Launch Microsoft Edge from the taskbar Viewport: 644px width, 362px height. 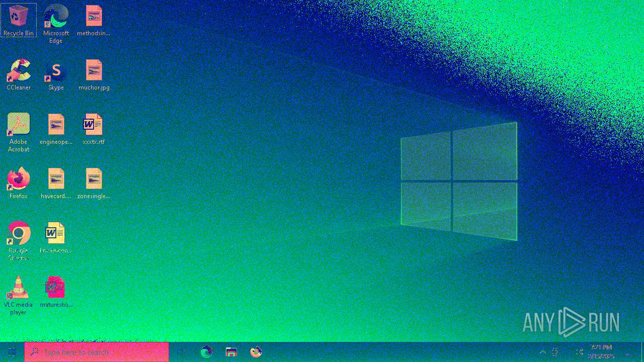tap(206, 352)
